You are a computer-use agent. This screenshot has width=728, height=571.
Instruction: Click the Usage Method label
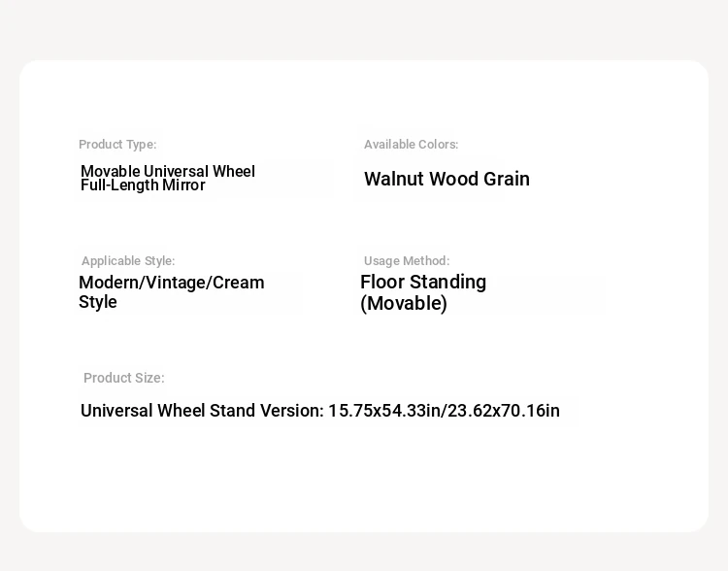pos(407,261)
